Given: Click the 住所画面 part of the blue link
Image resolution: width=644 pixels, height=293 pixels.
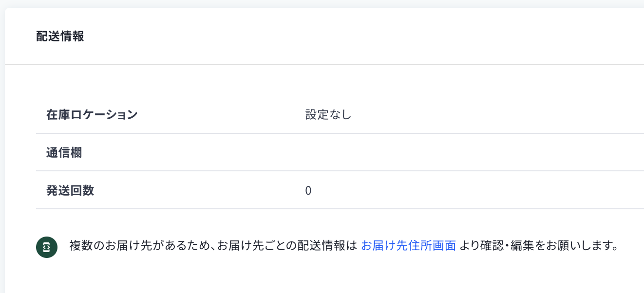Looking at the screenshot, I should point(432,246).
